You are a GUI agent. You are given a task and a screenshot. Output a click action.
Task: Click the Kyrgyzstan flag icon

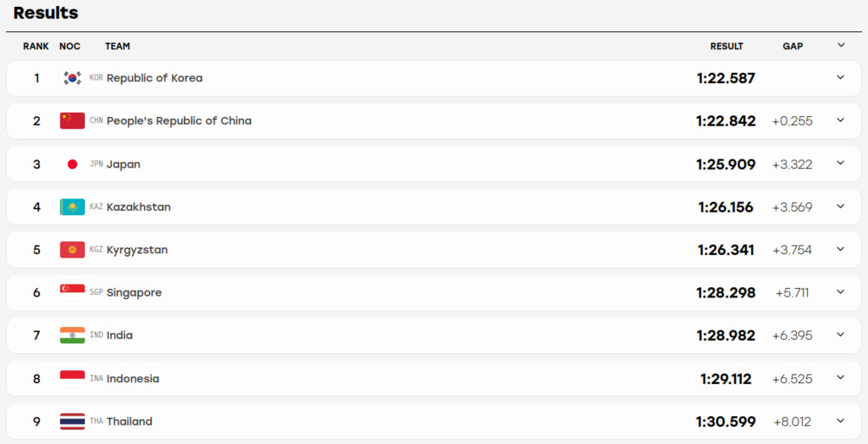coord(72,250)
